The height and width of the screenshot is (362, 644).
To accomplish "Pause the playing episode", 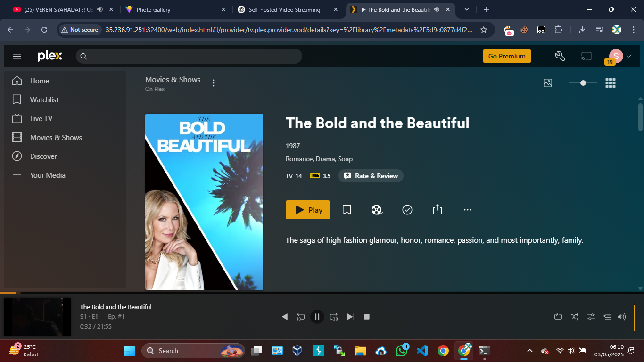I will pyautogui.click(x=317, y=317).
